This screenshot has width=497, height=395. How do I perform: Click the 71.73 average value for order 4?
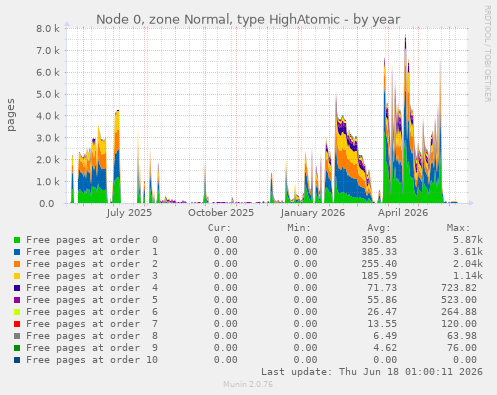[x=382, y=288]
